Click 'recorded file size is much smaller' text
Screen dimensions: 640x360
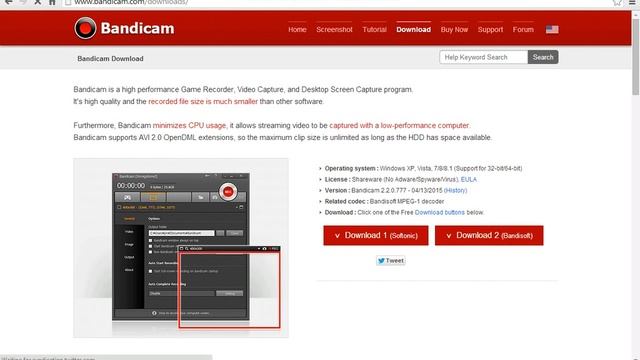coord(203,101)
